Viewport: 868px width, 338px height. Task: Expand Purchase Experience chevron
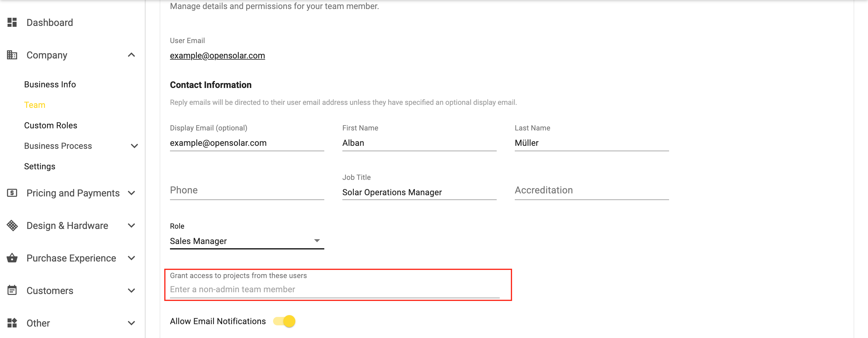tap(131, 258)
